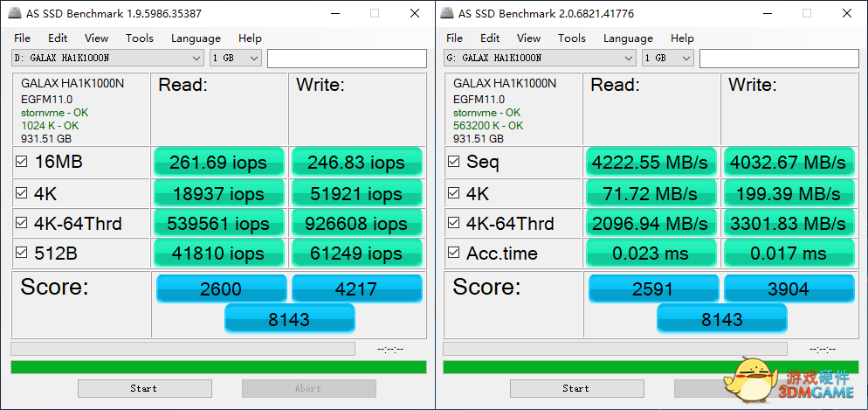This screenshot has width=868, height=410.
Task: Click Start button in left window
Action: click(144, 388)
